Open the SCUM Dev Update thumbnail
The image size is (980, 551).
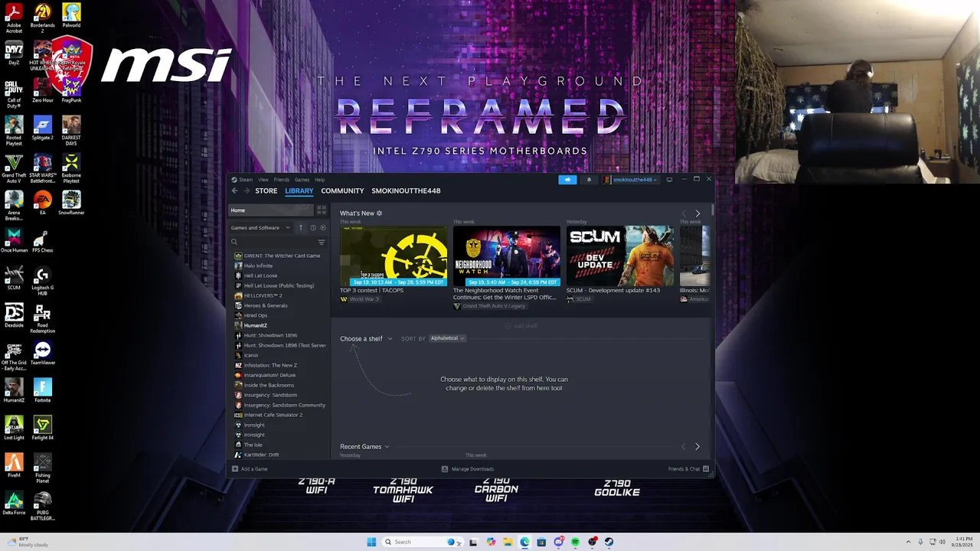[x=620, y=256]
